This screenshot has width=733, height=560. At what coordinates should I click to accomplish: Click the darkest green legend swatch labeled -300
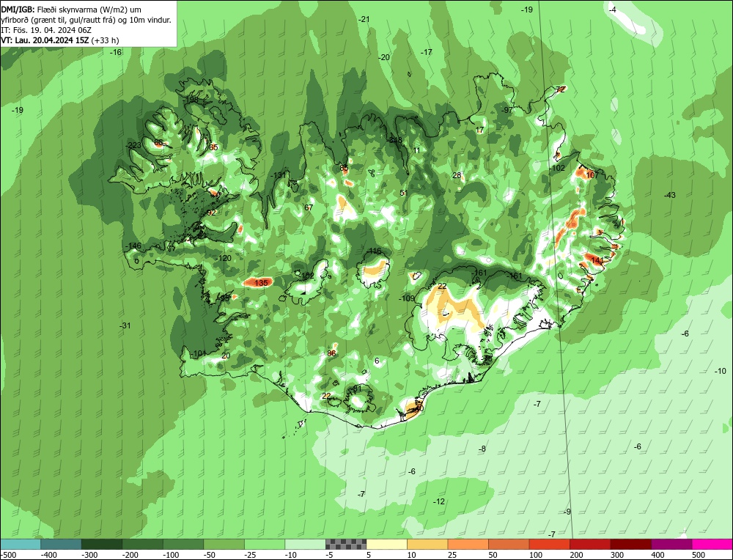[101, 544]
